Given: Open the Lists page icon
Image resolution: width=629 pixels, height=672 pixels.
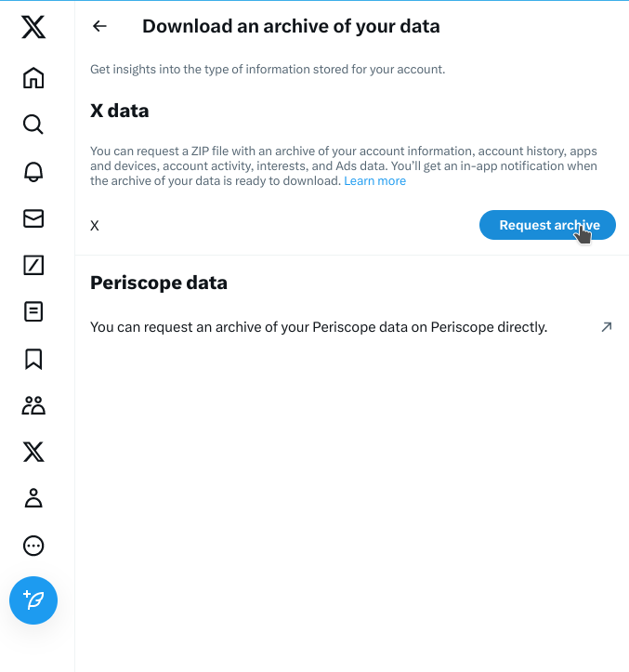Looking at the screenshot, I should [33, 311].
